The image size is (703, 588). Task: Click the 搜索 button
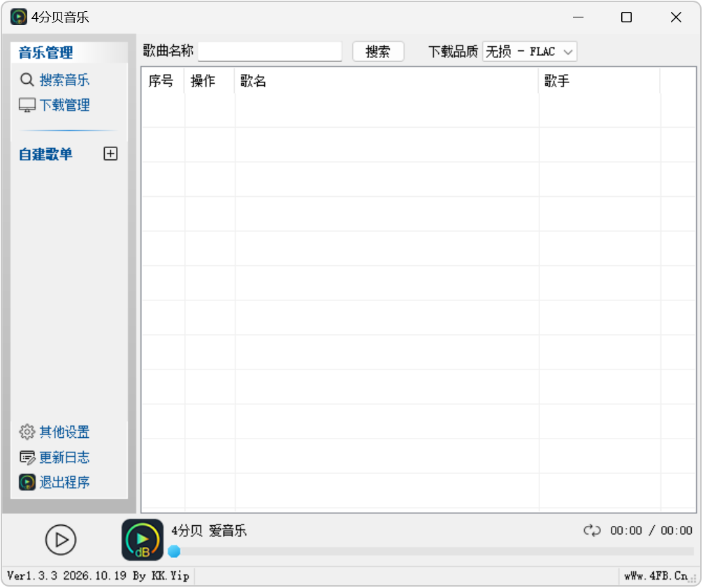click(x=378, y=52)
